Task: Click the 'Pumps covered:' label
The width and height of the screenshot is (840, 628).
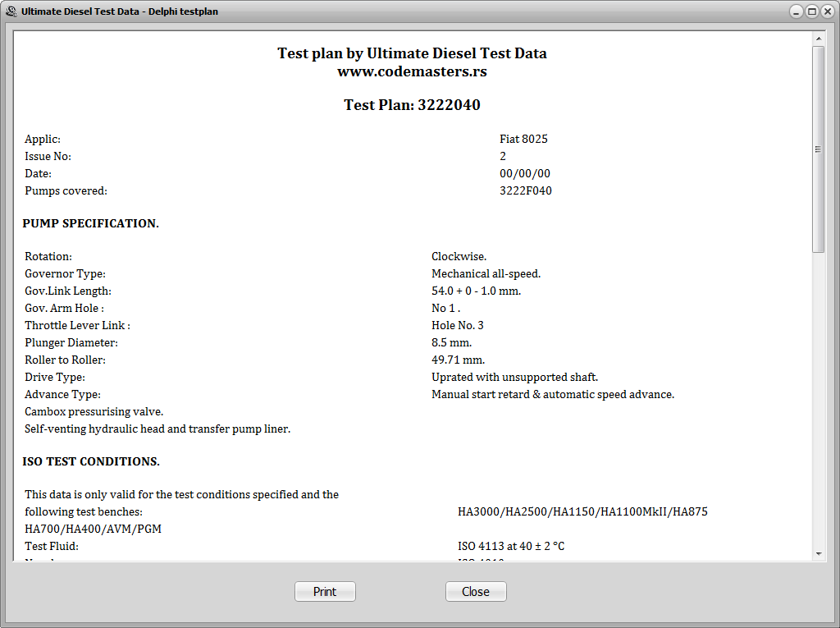Action: pos(66,190)
